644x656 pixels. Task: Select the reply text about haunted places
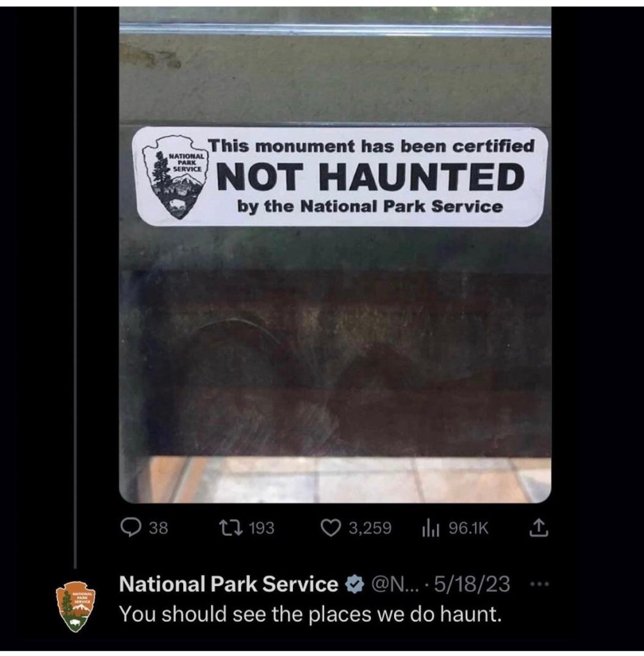click(310, 614)
